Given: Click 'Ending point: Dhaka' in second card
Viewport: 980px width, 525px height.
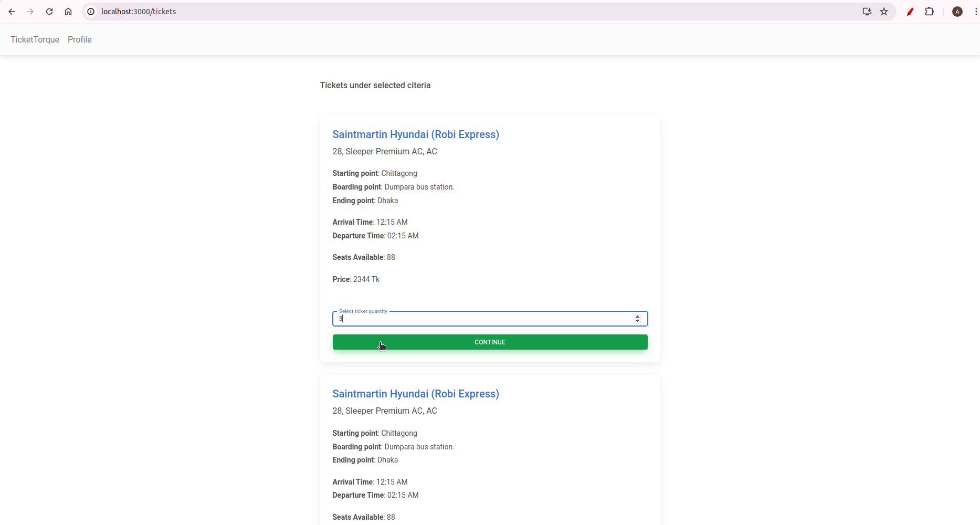Looking at the screenshot, I should [x=365, y=460].
